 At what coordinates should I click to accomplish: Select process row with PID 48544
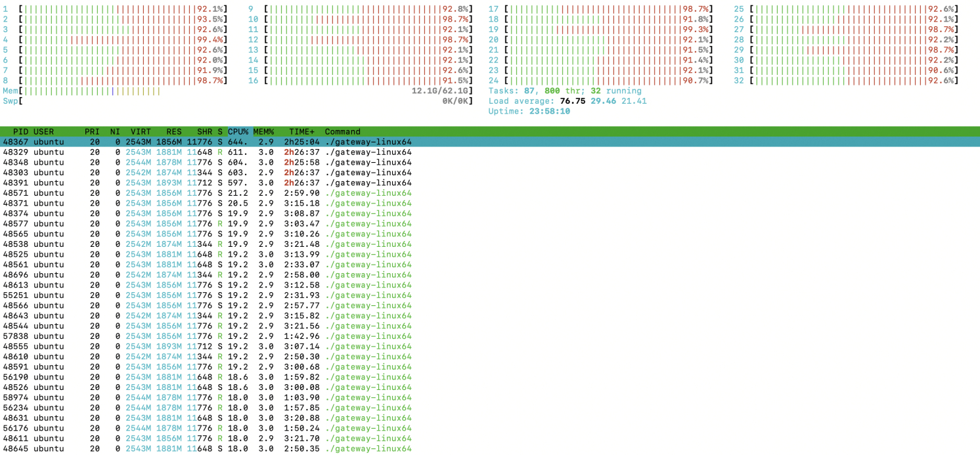point(490,326)
